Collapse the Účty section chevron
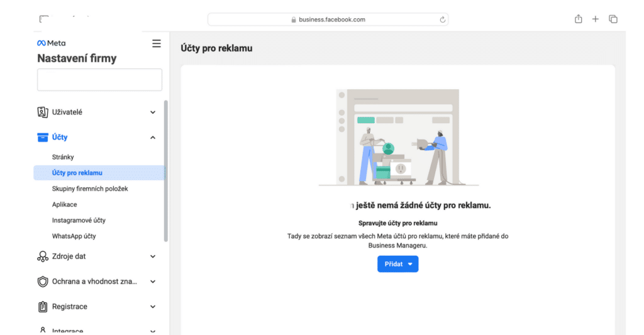 point(153,138)
